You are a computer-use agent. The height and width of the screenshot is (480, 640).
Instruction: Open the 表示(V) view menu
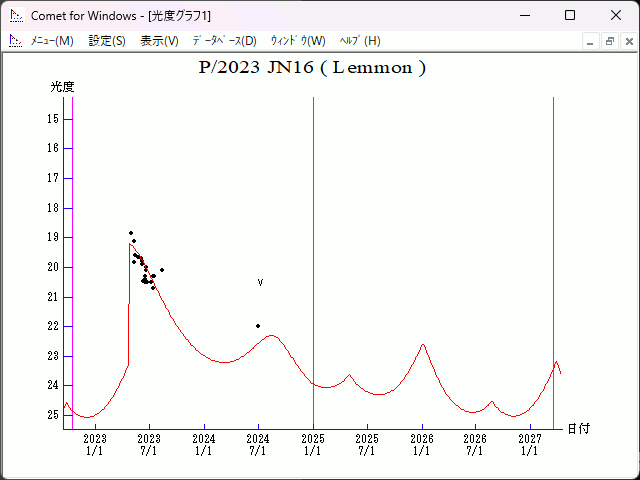pos(159,41)
